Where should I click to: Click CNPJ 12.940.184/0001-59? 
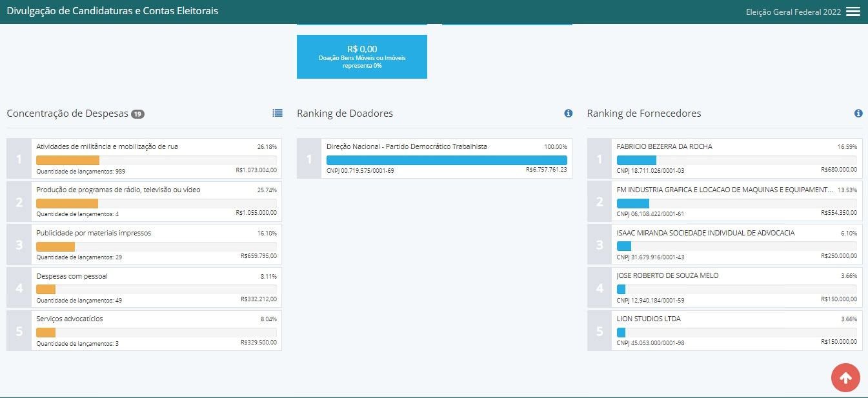[651, 301]
